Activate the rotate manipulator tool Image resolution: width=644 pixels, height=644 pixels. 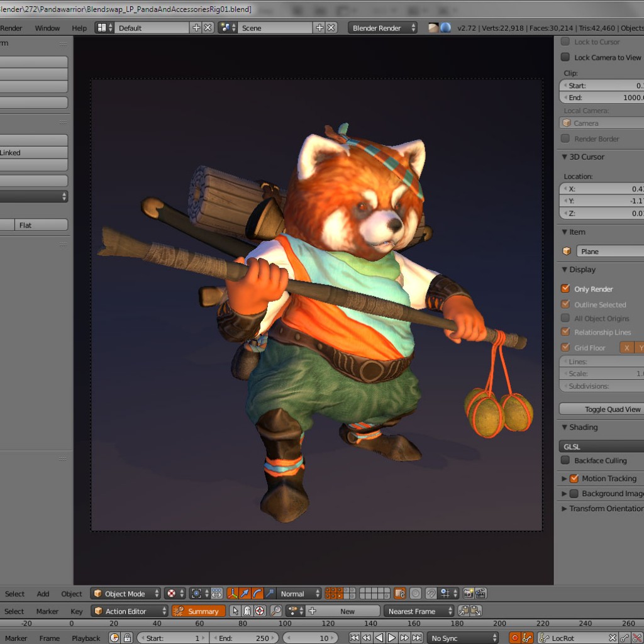257,594
